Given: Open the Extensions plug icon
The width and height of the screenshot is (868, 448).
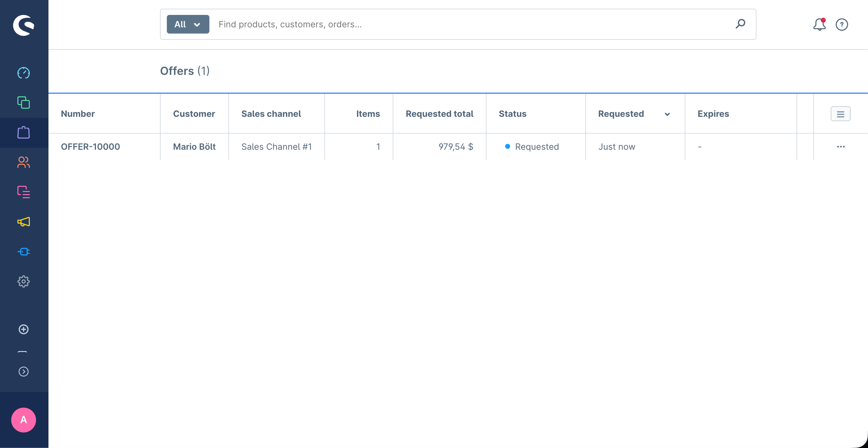Looking at the screenshot, I should [x=24, y=252].
